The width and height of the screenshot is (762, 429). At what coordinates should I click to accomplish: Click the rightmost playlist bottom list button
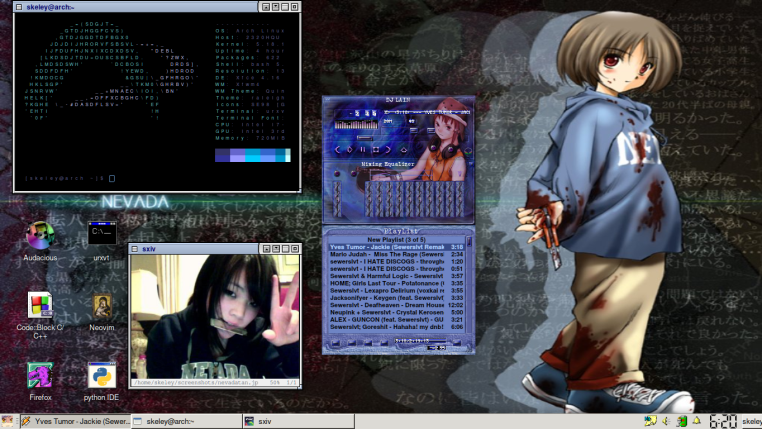[457, 343]
